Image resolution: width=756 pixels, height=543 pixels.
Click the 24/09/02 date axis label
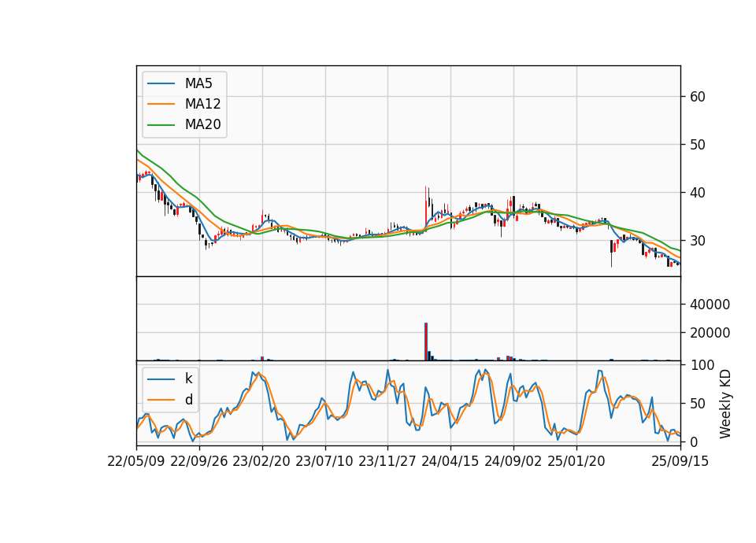click(x=513, y=461)
